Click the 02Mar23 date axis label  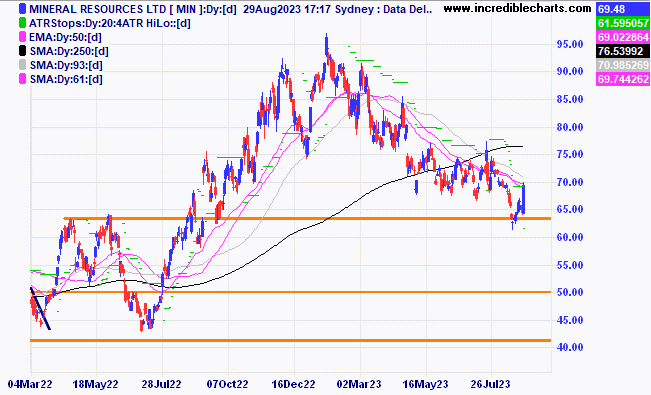click(x=359, y=384)
